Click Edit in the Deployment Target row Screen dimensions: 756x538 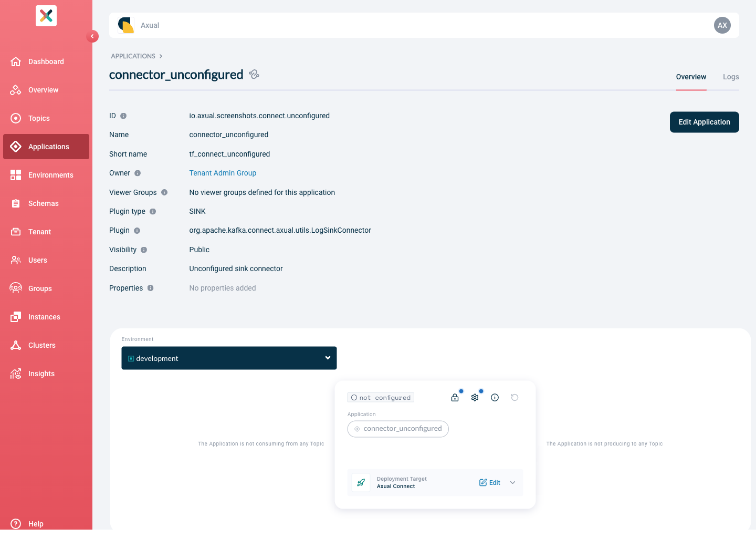point(490,482)
